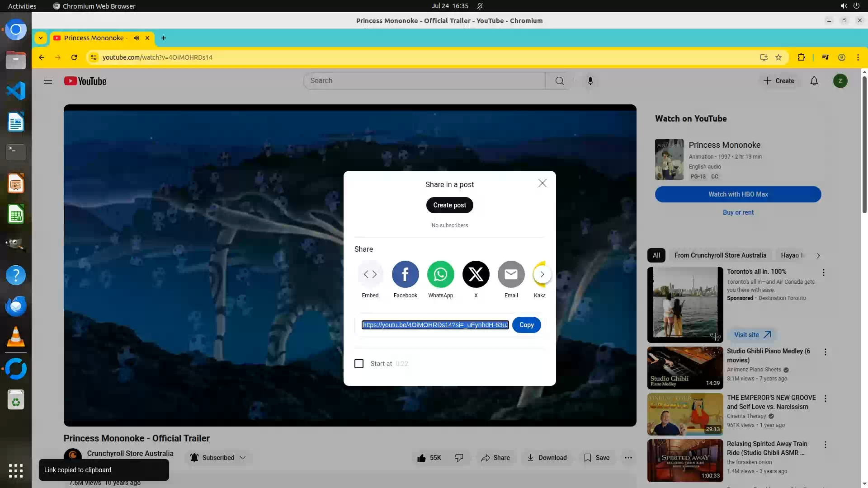
Task: Bookmark page with star icon
Action: click(778, 57)
